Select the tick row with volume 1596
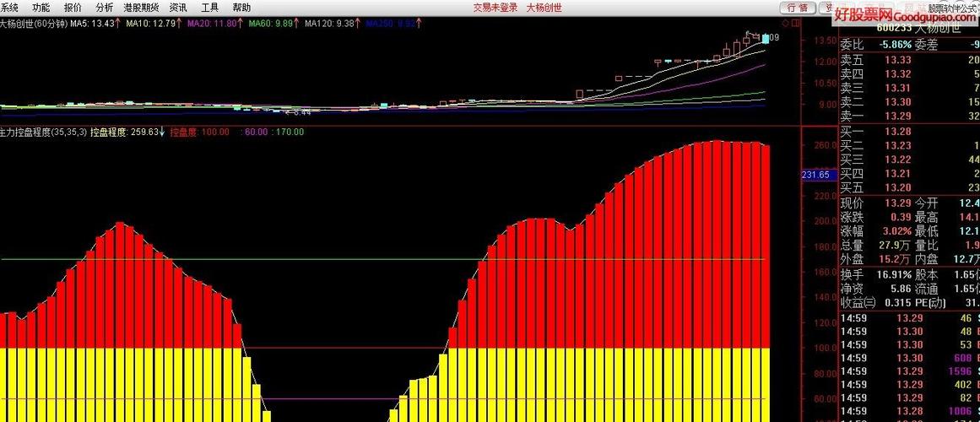Image resolution: width=980 pixels, height=422 pixels. pyautogui.click(x=909, y=371)
